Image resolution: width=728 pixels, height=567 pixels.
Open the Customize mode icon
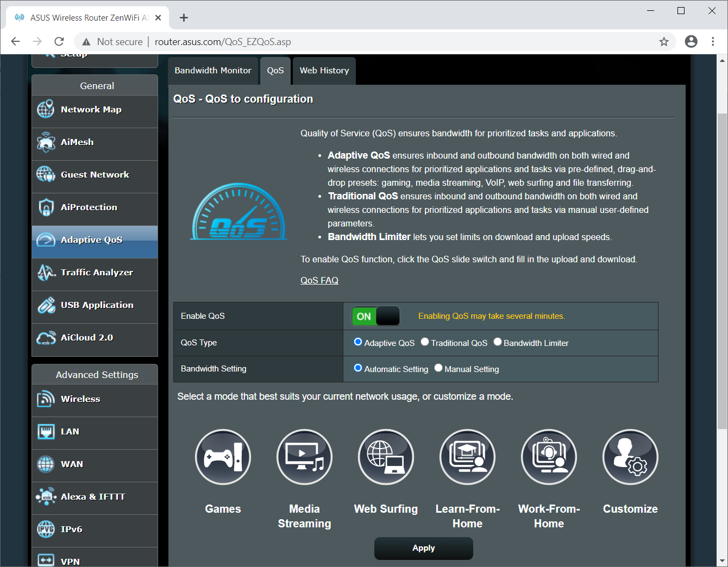point(630,457)
